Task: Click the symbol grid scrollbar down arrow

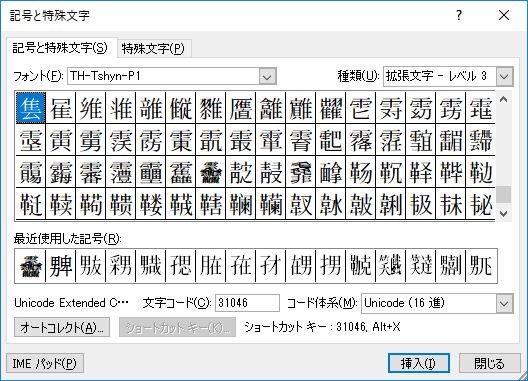Action: [503, 213]
